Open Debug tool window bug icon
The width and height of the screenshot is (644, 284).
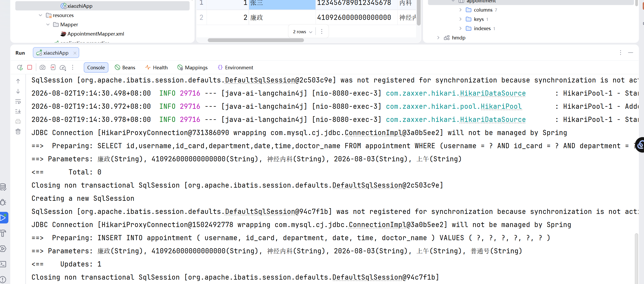(3, 202)
